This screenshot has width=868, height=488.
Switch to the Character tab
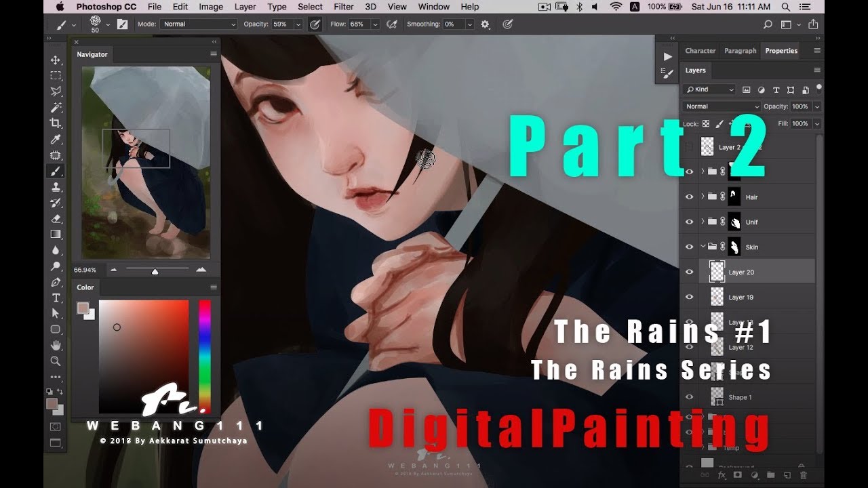pyautogui.click(x=701, y=51)
